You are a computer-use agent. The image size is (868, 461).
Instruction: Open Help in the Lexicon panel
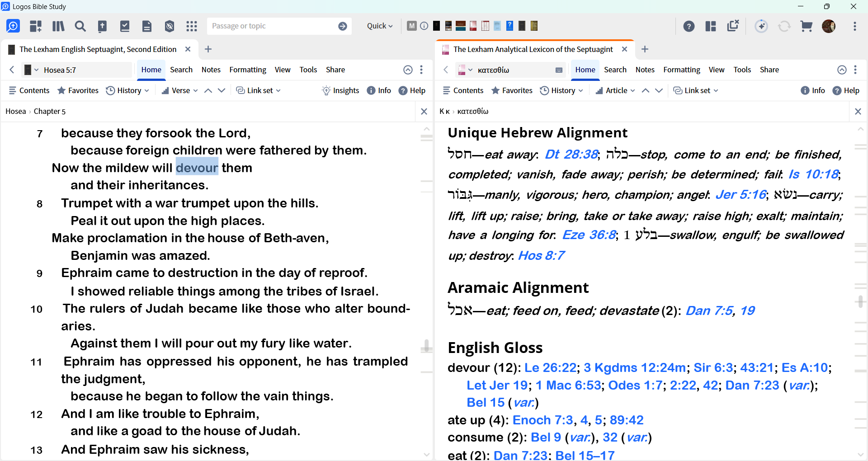pos(846,90)
